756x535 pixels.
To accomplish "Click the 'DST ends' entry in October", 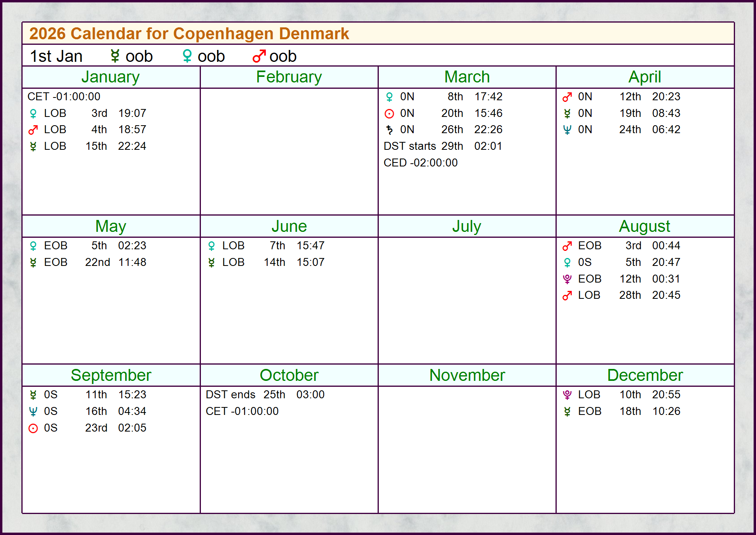I will 230,395.
